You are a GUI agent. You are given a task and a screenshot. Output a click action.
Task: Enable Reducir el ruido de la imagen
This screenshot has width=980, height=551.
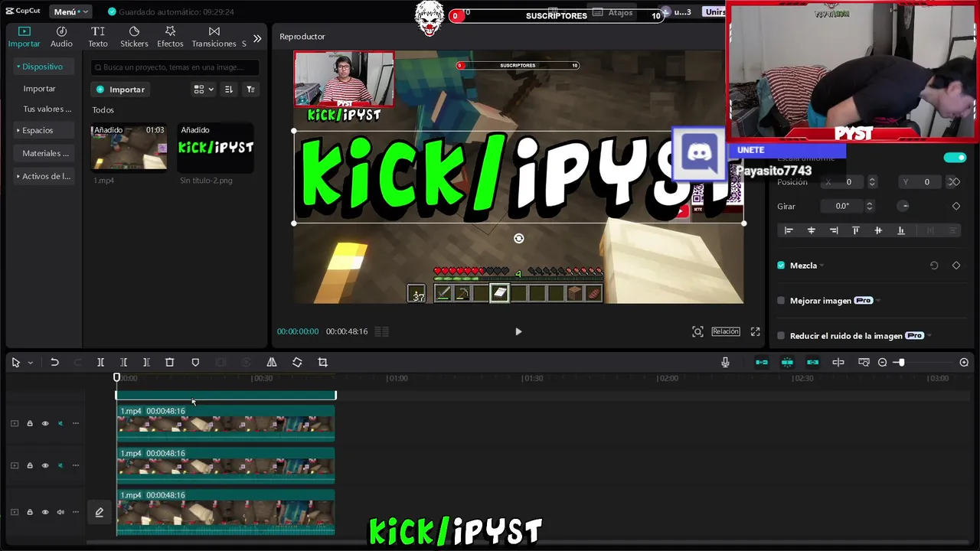[781, 336]
